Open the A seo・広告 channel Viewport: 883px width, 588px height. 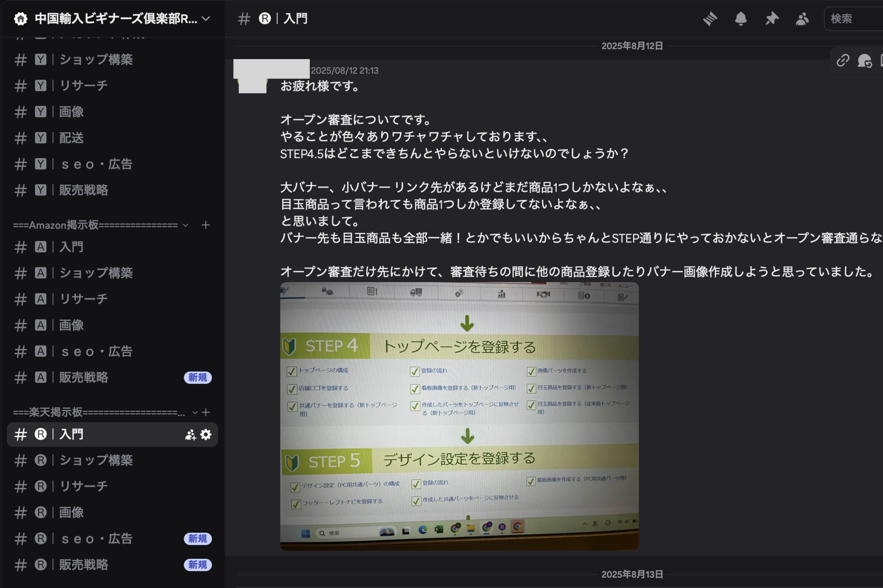click(x=112, y=352)
